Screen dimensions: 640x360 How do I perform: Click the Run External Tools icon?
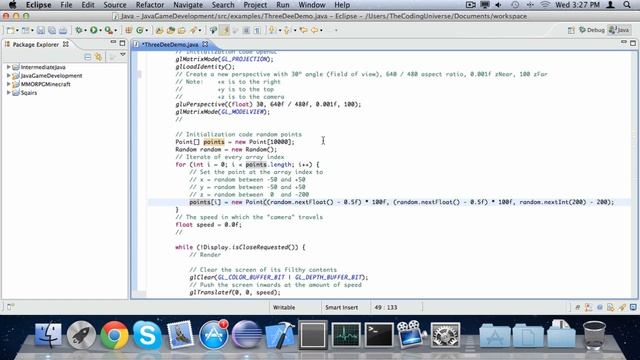108,30
